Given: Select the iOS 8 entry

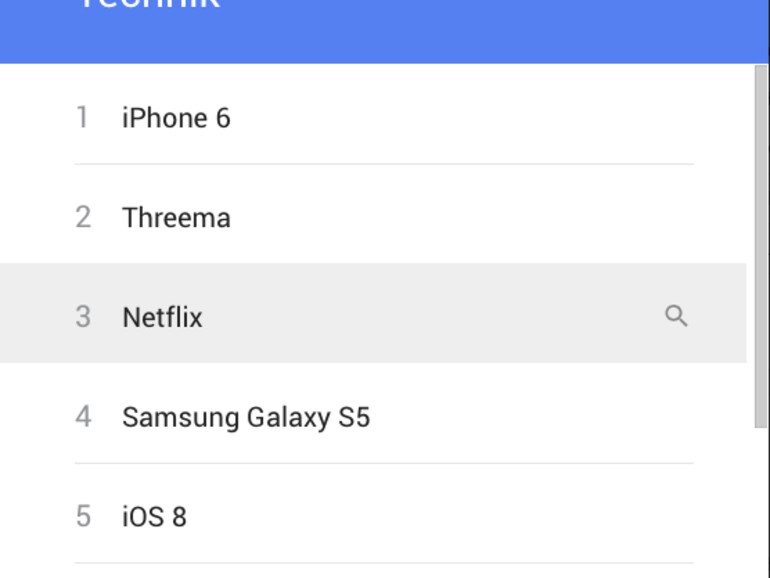Looking at the screenshot, I should pyautogui.click(x=154, y=517).
